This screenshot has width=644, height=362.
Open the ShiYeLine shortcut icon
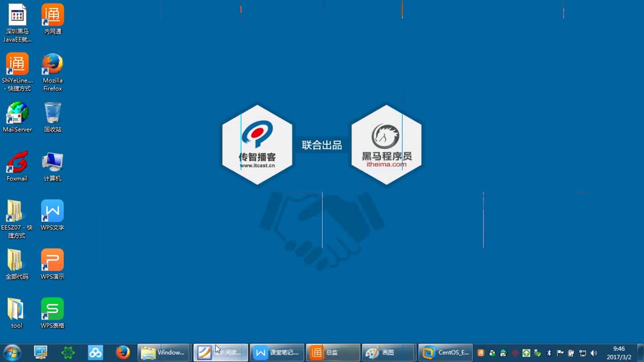17,72
